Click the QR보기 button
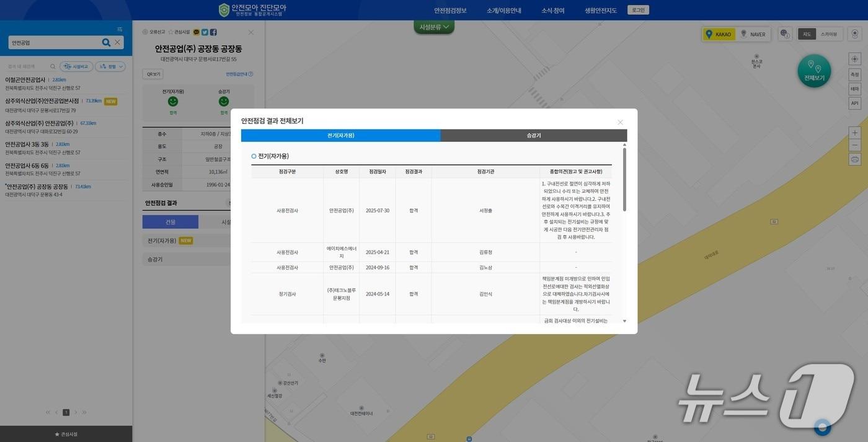 pos(153,74)
